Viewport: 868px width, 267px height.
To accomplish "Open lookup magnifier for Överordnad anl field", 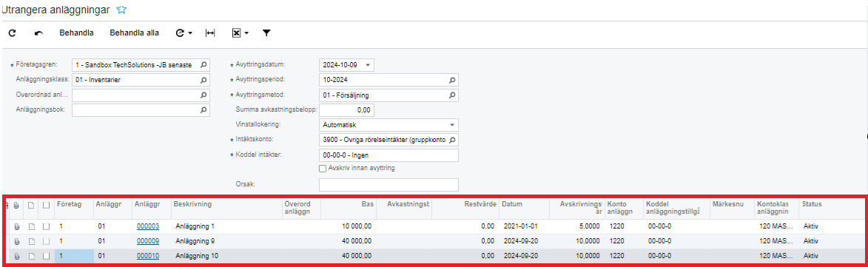I will (203, 95).
